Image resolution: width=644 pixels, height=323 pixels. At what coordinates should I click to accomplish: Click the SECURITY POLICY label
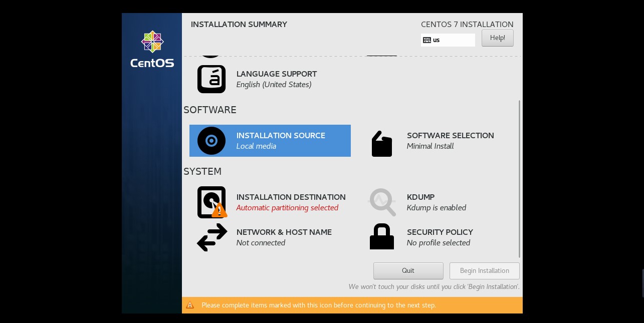tap(440, 232)
